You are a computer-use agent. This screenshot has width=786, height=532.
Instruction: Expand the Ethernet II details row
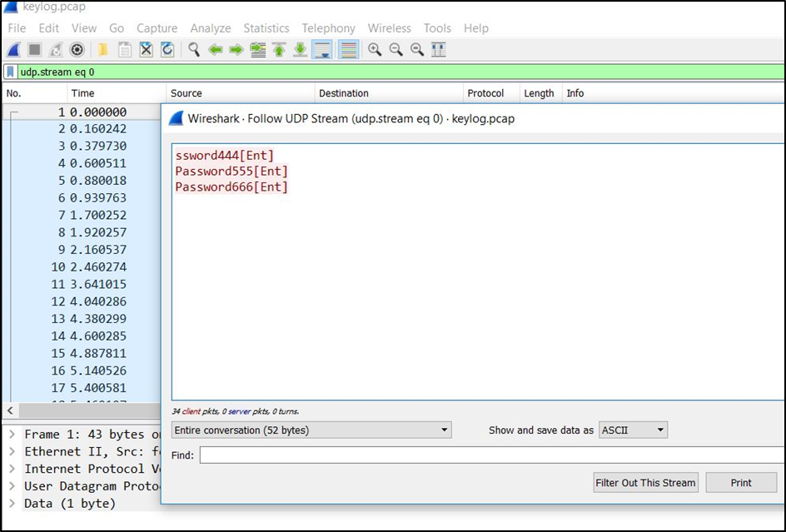click(12, 452)
